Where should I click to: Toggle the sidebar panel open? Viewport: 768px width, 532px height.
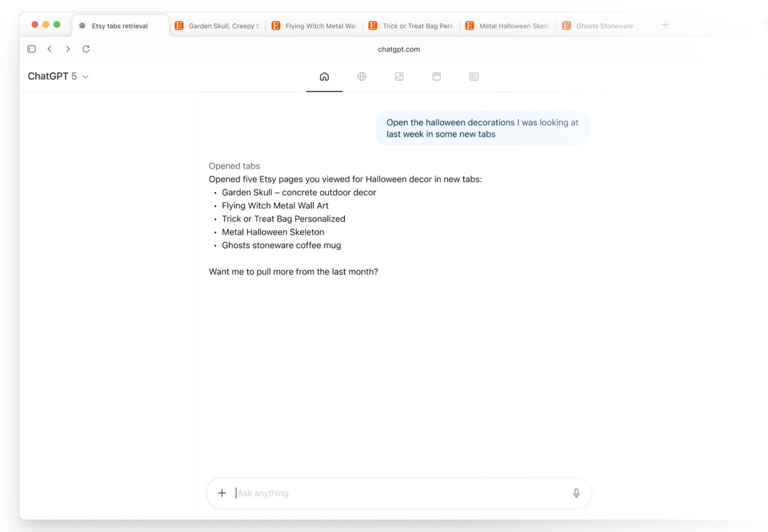click(31, 49)
